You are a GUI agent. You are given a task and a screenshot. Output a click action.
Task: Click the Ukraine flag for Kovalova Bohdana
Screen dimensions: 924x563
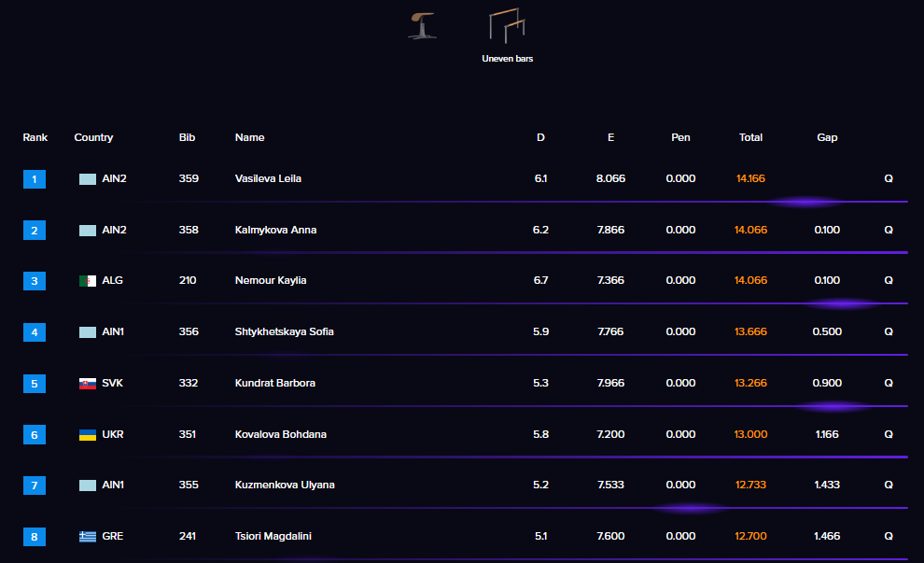click(88, 435)
